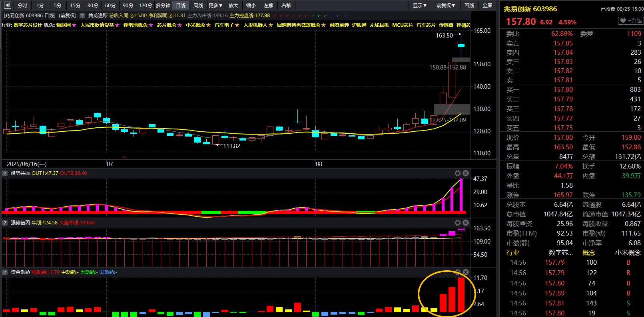644x317 pixels.
Task: Select the 1分 timeframe
Action: coord(40,5)
